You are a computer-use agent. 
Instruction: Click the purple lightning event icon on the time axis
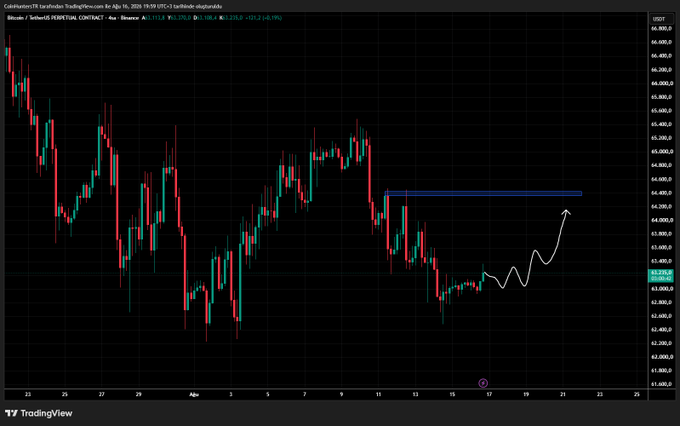point(483,383)
